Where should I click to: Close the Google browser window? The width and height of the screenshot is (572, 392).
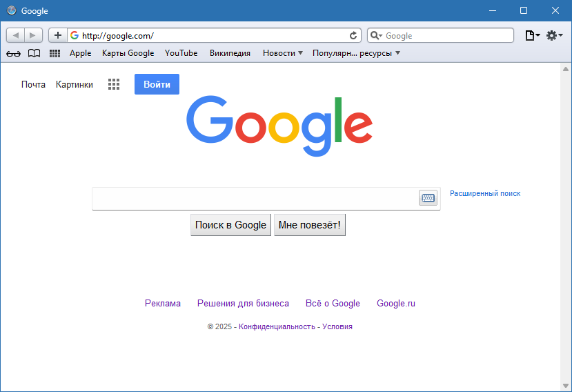[555, 10]
